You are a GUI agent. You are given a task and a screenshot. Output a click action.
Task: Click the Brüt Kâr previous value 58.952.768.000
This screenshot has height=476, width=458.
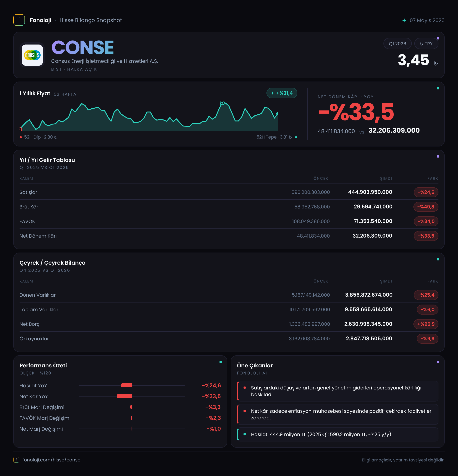pos(312,207)
